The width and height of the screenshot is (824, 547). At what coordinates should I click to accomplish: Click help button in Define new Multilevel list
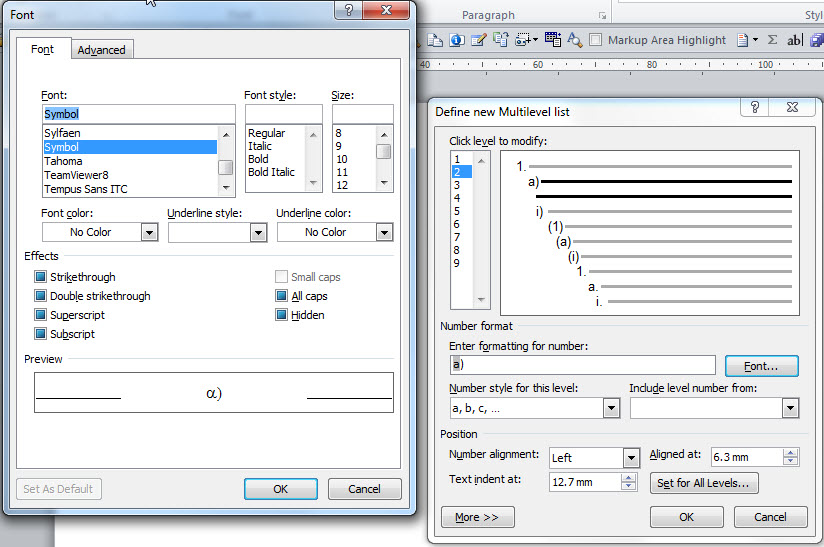pos(755,107)
